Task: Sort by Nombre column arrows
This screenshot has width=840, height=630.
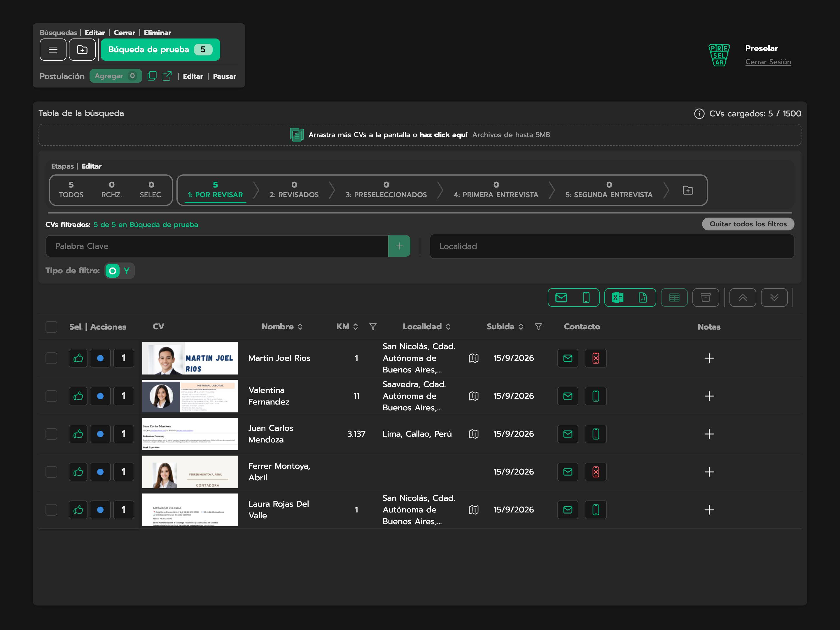Action: [300, 327]
